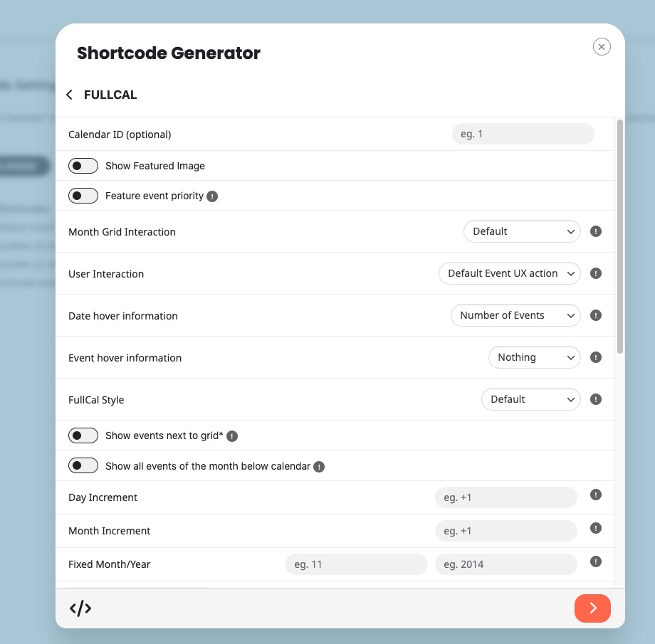Turn on Show events next to grid
This screenshot has height=644, width=655.
point(83,436)
